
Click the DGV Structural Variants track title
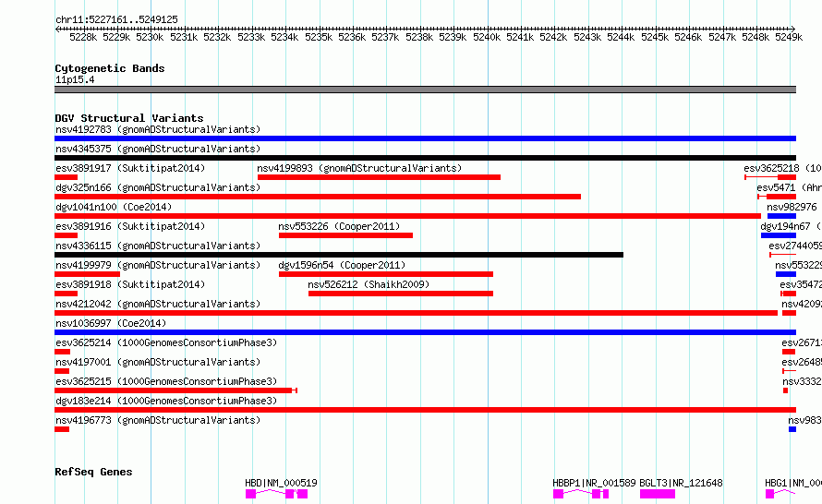[x=129, y=118]
